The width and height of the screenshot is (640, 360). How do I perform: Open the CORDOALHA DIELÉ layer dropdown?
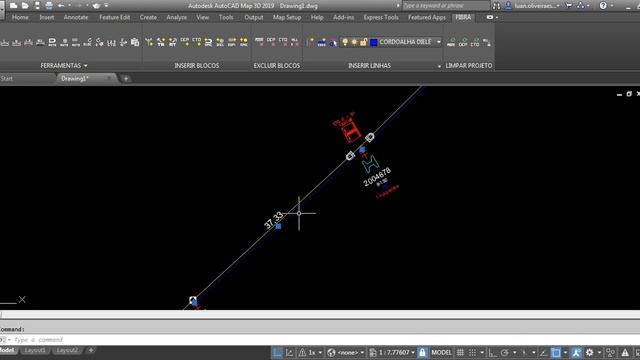(x=439, y=42)
